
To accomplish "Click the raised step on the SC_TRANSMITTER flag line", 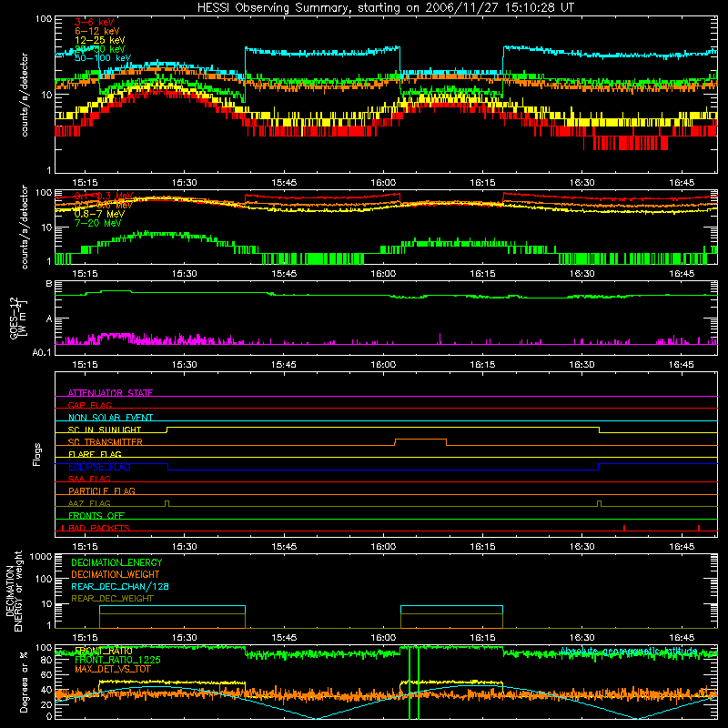I will coord(420,440).
